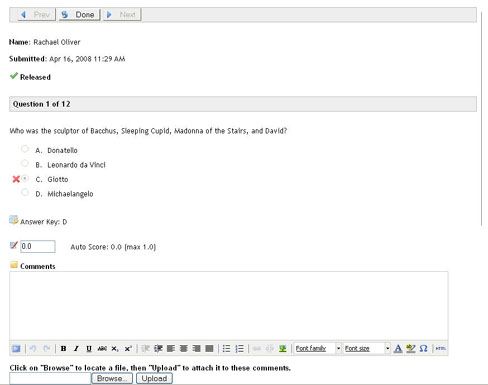
Task: Click the score edit icon beside 0.0
Action: click(14, 245)
